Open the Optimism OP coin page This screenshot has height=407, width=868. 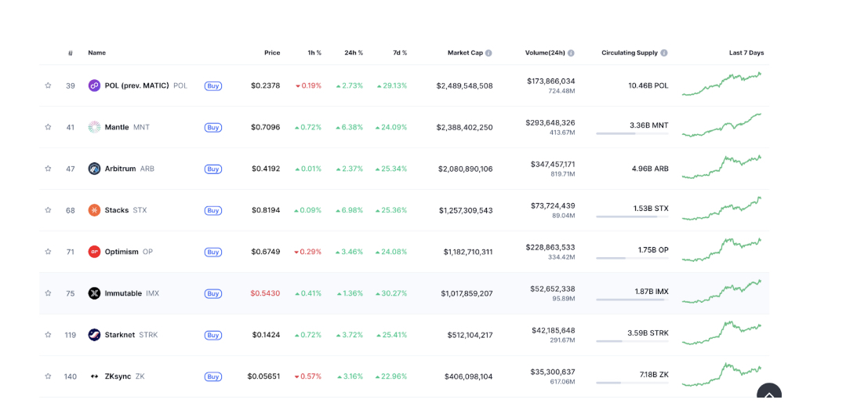[x=129, y=252]
